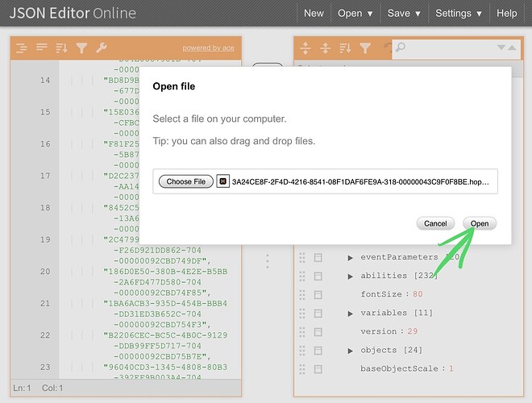532x403 pixels.
Task: Click the hop file icon beside file name
Action: pyautogui.click(x=223, y=181)
